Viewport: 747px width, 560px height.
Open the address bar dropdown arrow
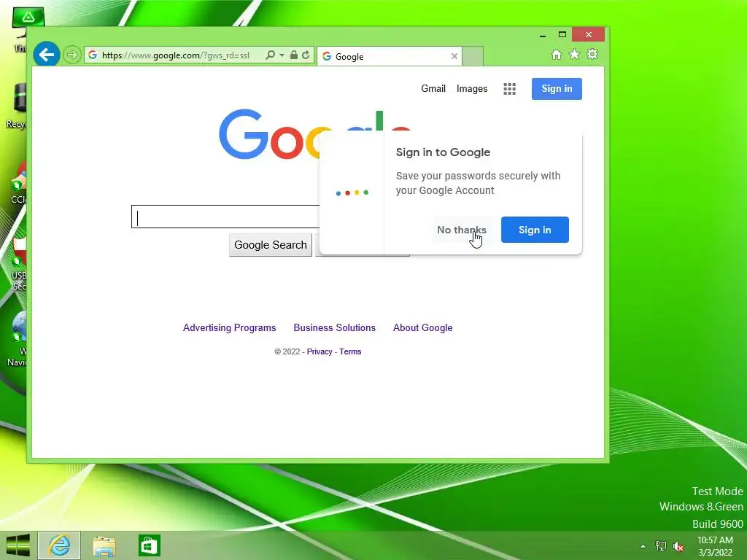click(x=282, y=55)
